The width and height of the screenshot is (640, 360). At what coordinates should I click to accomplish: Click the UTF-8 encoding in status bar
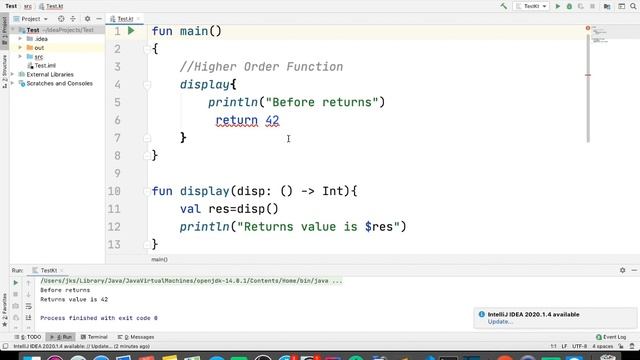[579, 346]
